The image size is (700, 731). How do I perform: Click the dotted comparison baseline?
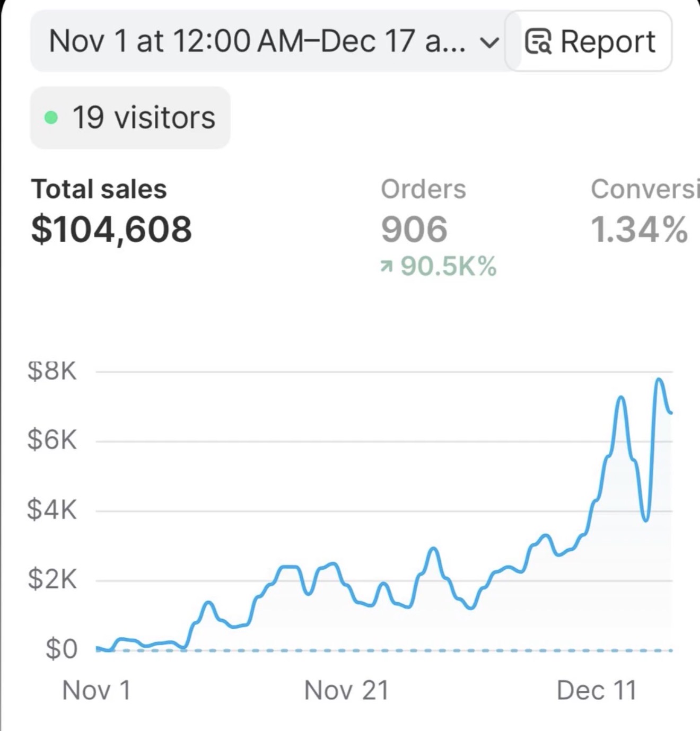coord(384,650)
